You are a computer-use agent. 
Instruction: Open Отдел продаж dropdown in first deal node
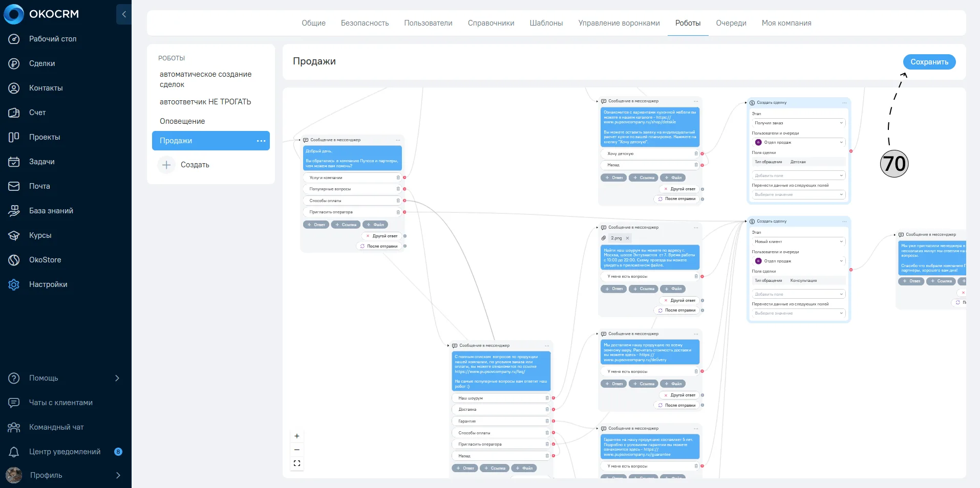(798, 142)
